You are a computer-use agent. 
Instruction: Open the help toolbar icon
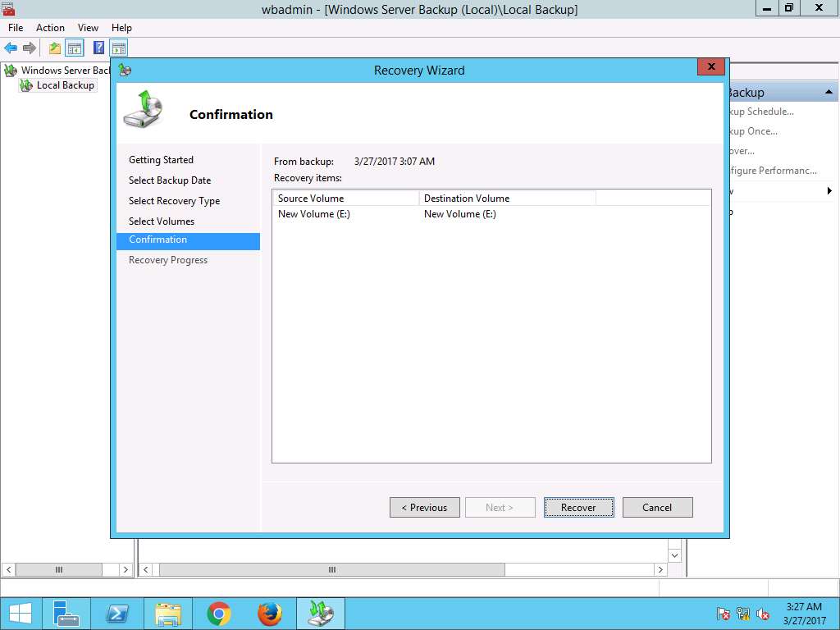pyautogui.click(x=98, y=48)
